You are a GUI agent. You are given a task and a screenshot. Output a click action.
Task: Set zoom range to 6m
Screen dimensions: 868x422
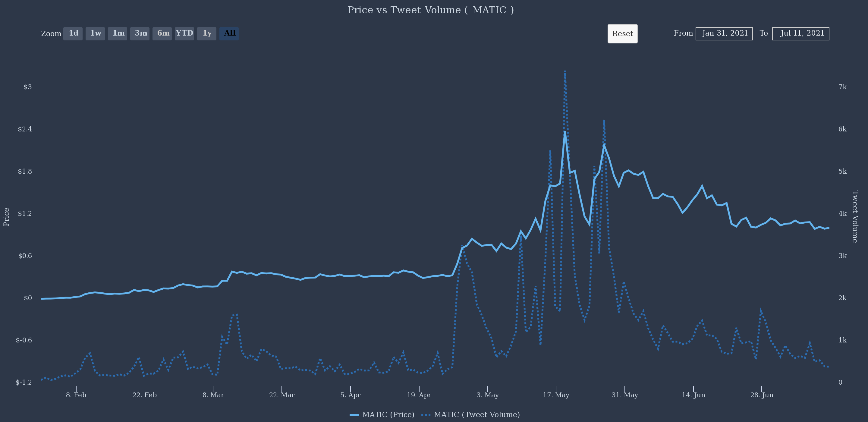pos(162,33)
